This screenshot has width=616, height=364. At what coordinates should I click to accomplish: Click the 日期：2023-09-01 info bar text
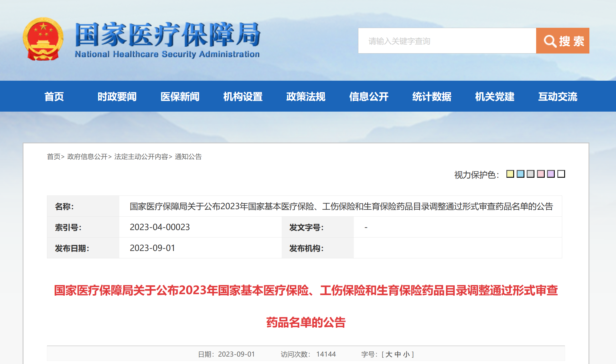[x=226, y=354]
